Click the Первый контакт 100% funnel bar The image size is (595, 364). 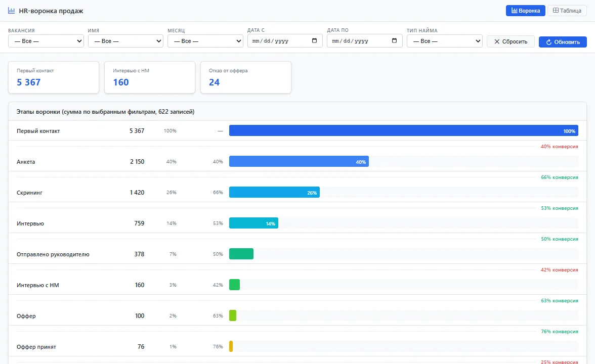tap(404, 131)
